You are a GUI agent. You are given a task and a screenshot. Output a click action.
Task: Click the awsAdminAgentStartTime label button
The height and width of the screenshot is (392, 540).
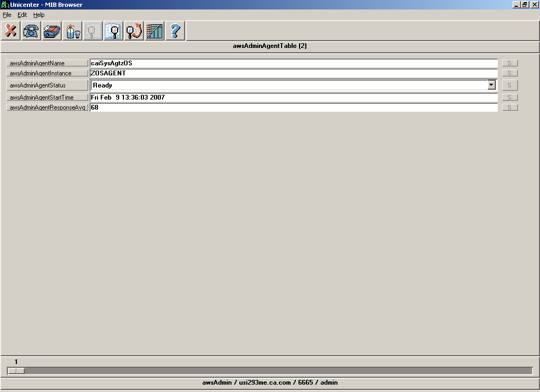click(x=46, y=97)
